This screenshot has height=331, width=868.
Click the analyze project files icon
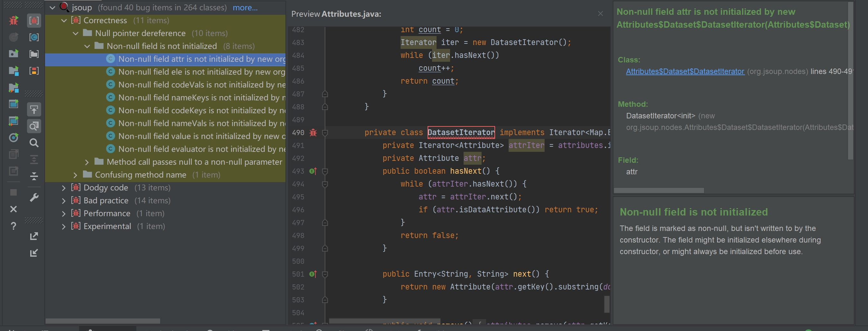pos(14,104)
